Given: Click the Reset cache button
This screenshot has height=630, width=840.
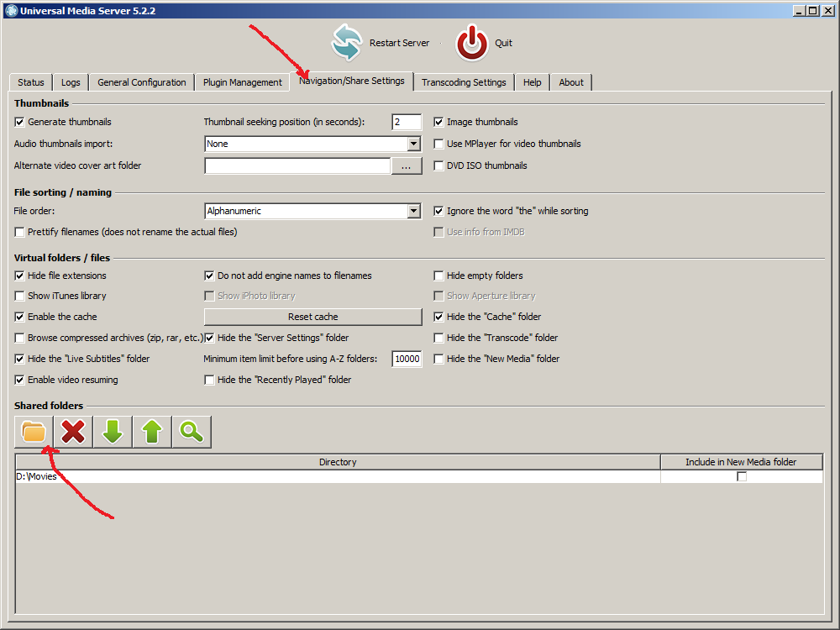Looking at the screenshot, I should (x=312, y=317).
